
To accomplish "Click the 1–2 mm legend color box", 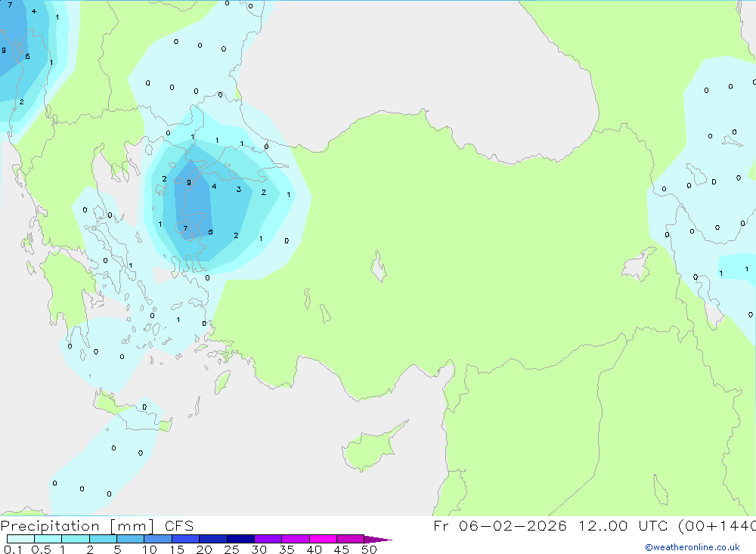I will click(76, 539).
